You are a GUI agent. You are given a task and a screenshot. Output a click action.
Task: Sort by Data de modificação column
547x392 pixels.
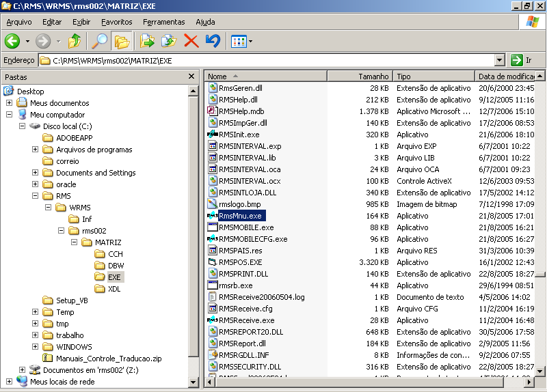(505, 76)
